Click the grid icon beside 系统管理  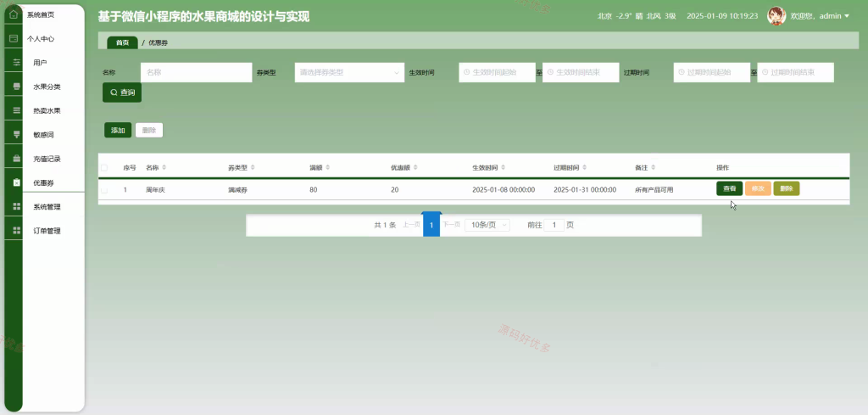click(x=17, y=206)
